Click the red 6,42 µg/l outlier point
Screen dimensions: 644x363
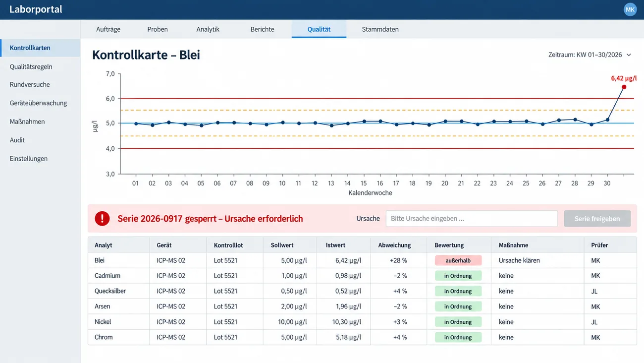point(624,87)
